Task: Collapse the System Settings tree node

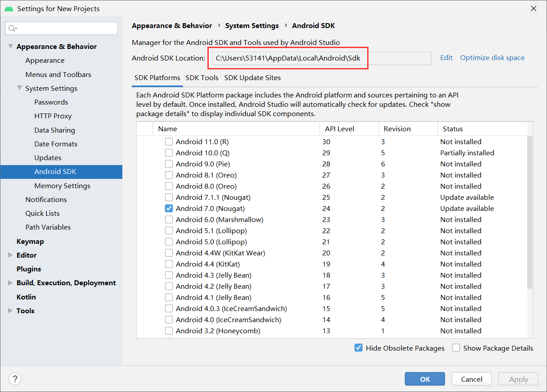Action: tap(19, 88)
